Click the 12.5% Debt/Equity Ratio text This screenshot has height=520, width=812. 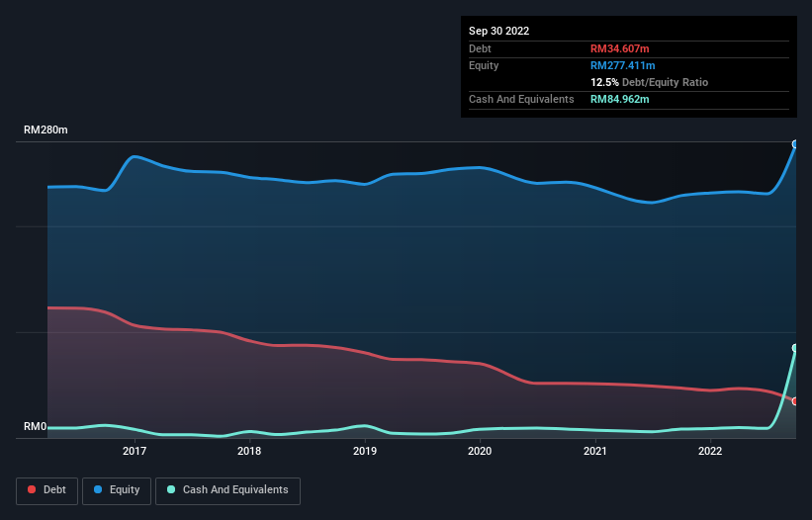click(x=649, y=82)
